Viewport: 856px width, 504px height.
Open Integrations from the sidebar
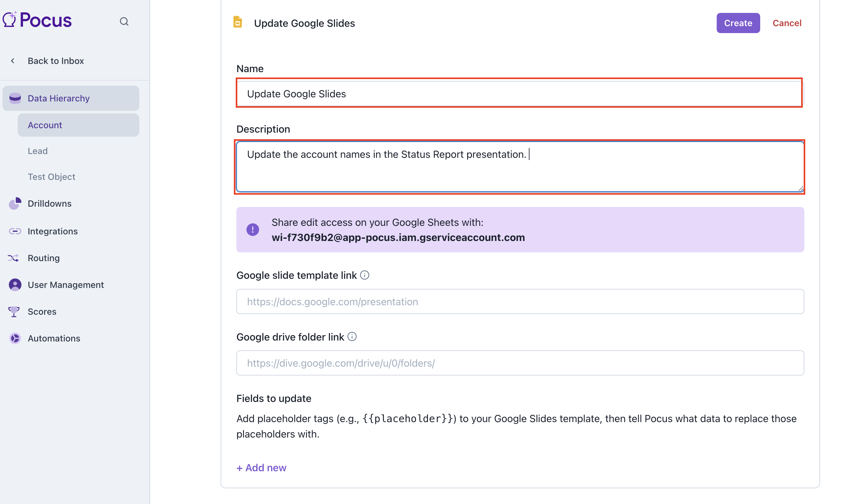tap(53, 231)
